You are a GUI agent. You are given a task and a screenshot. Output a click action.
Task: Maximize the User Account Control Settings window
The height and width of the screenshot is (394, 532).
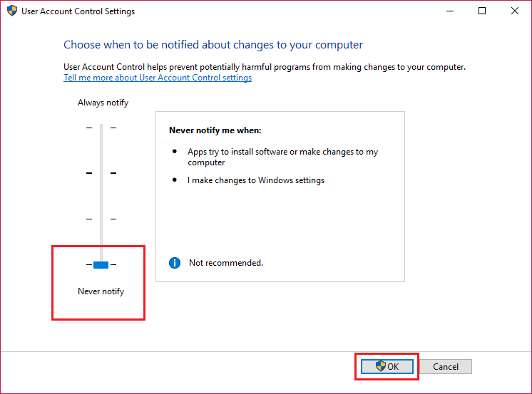tap(482, 11)
